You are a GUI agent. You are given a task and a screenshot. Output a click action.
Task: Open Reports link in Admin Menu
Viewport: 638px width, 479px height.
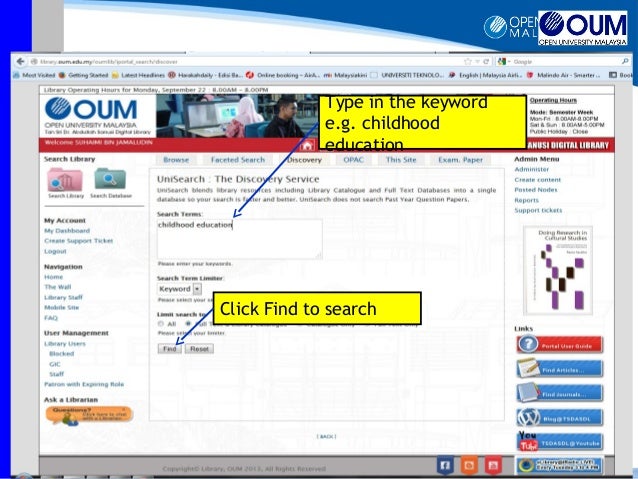[527, 201]
